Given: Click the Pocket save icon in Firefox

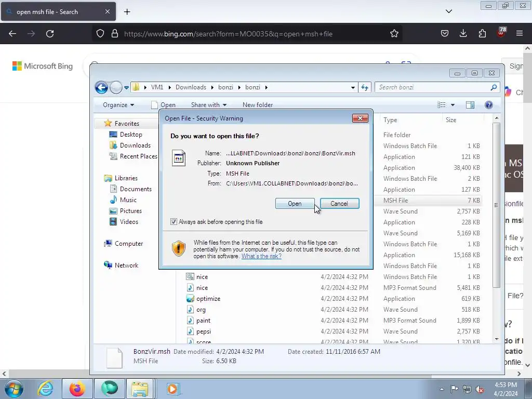Looking at the screenshot, I should pos(445,33).
